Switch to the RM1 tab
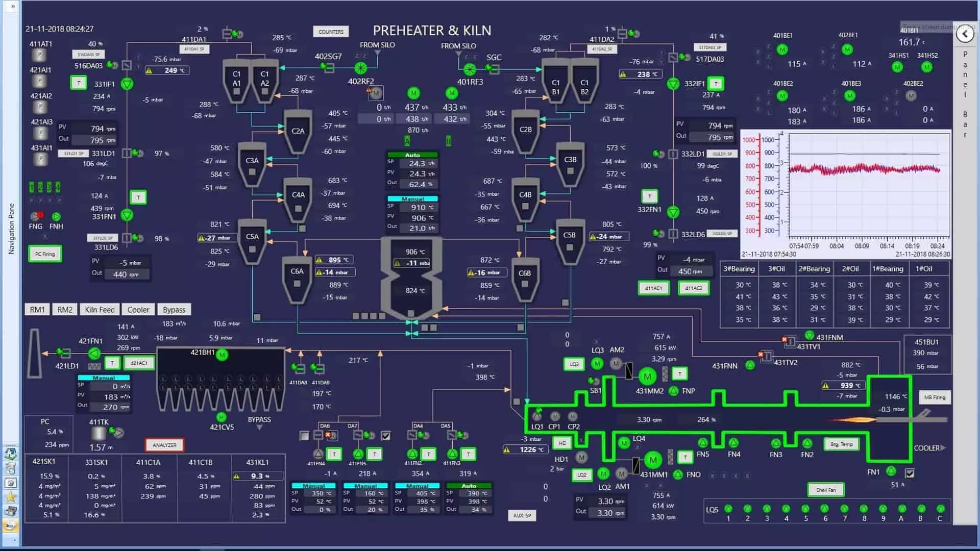The image size is (980, 551). pos(37,310)
